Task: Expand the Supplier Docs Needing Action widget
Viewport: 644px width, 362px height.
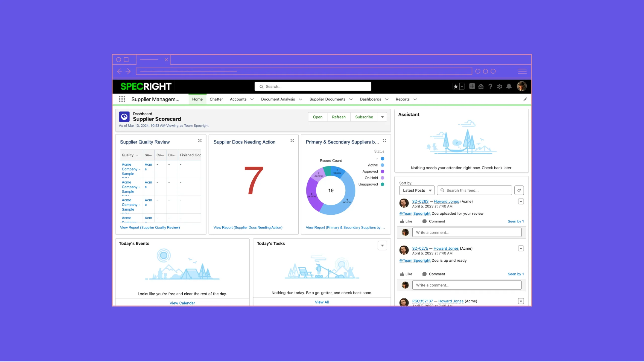Action: [292, 141]
